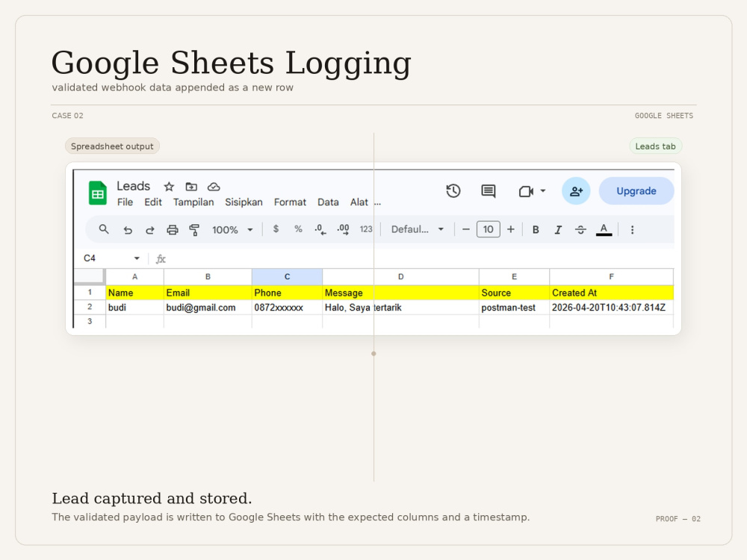Click the Message header cell

tap(400, 293)
